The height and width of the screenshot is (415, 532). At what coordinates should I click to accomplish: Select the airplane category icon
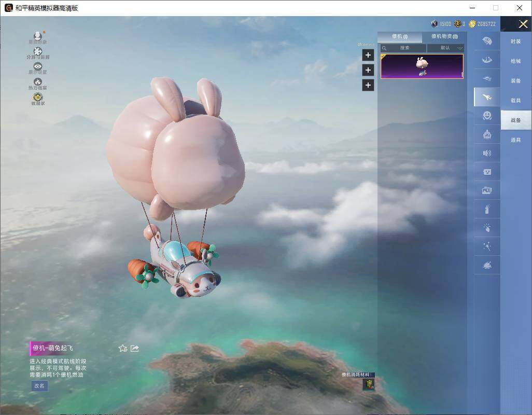(x=487, y=98)
